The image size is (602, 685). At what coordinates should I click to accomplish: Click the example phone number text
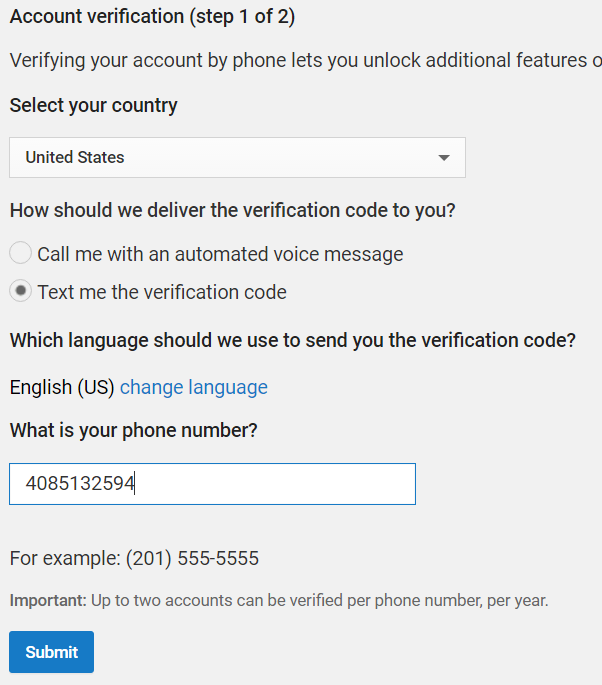point(134,558)
